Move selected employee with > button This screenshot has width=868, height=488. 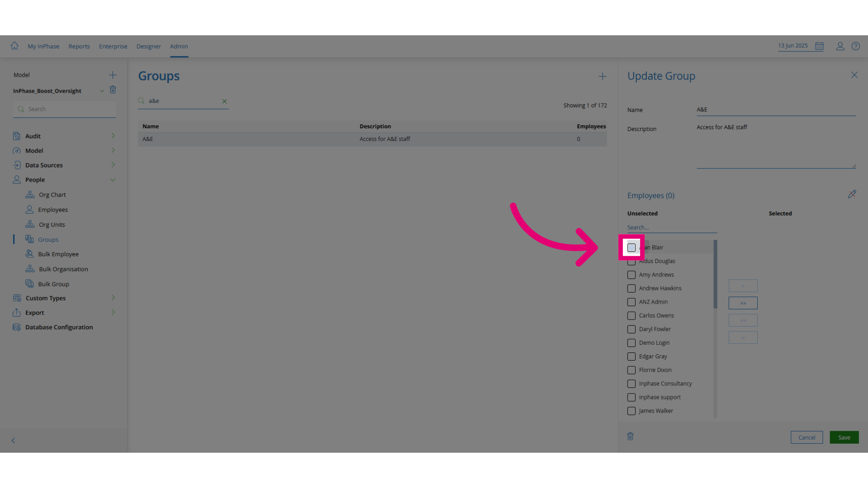743,286
